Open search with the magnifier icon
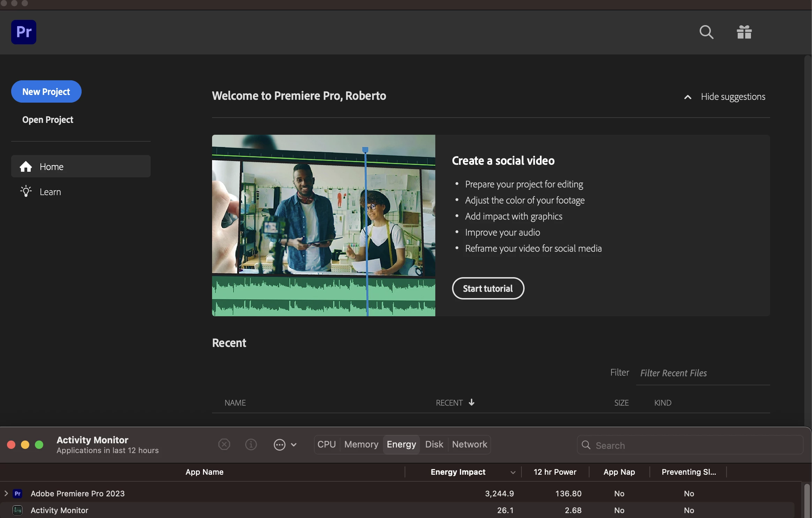The height and width of the screenshot is (518, 812). click(x=706, y=32)
